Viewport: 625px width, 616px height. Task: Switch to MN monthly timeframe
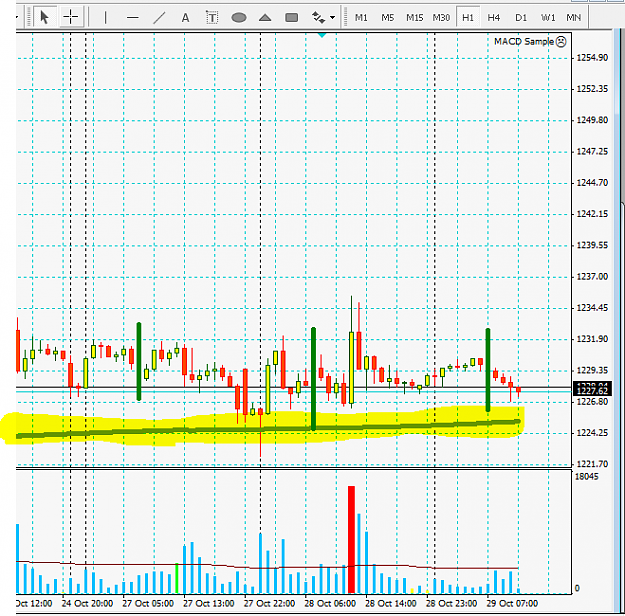click(574, 18)
